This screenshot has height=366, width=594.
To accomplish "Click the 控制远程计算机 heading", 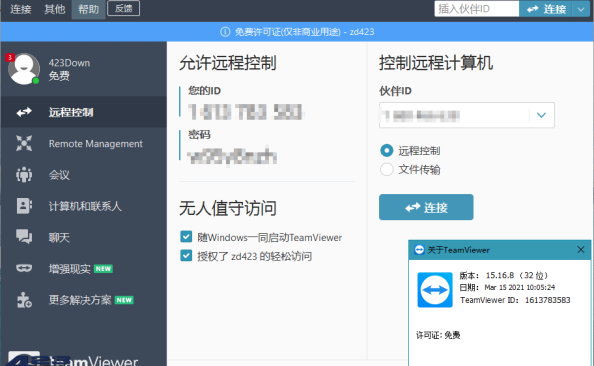I will 436,63.
